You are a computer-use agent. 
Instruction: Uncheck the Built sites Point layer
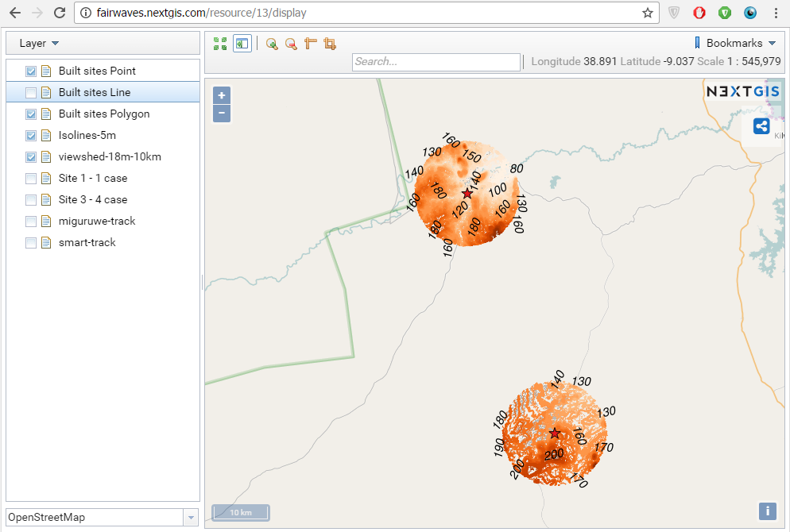[31, 71]
